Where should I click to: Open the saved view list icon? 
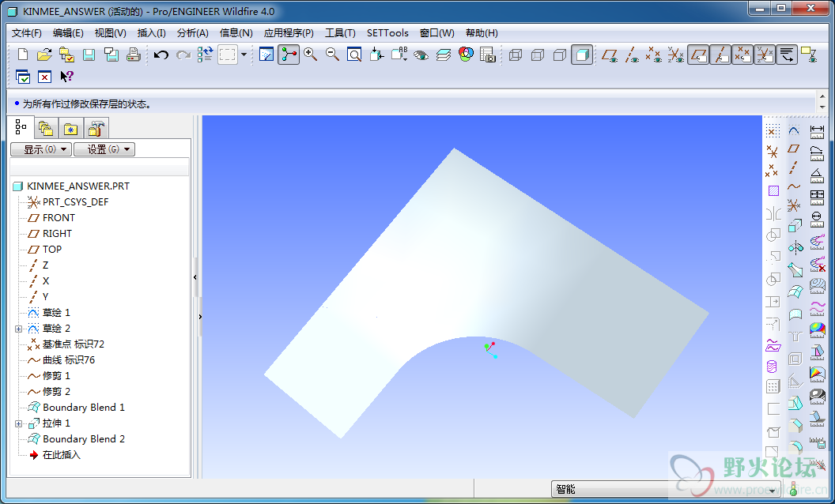click(x=399, y=55)
